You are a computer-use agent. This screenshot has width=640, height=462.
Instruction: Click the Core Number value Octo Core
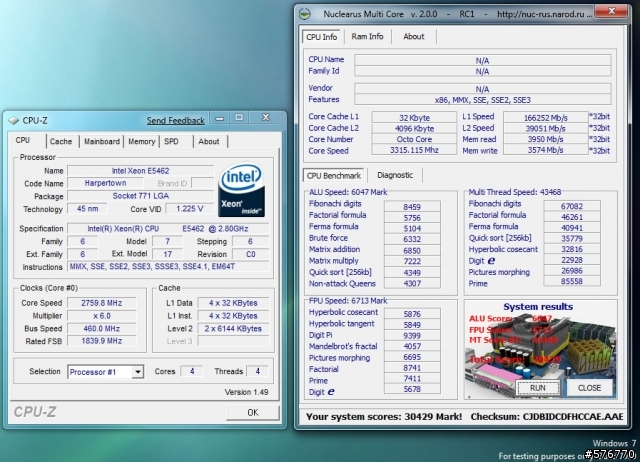(414, 139)
